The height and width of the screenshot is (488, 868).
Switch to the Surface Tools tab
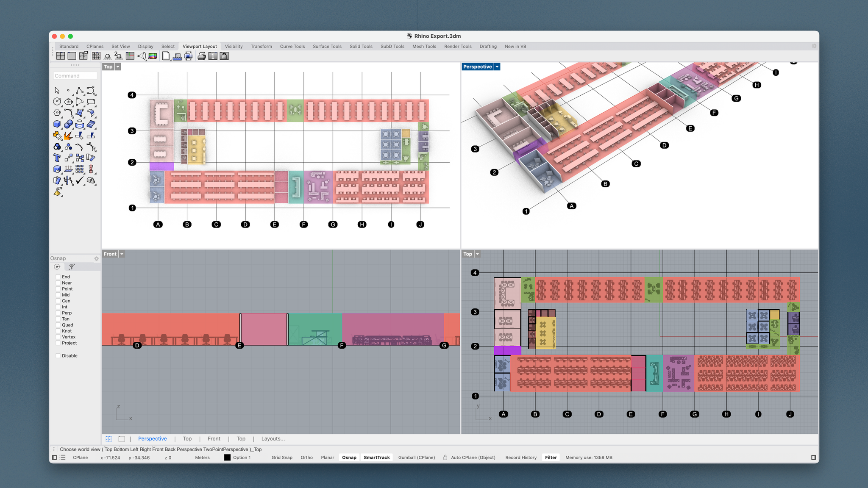327,47
